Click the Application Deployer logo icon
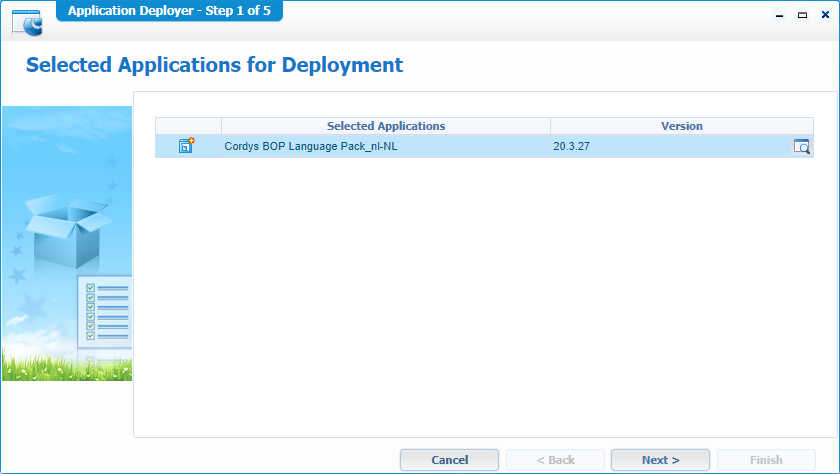Screen dimensions: 840x474 coord(27,23)
